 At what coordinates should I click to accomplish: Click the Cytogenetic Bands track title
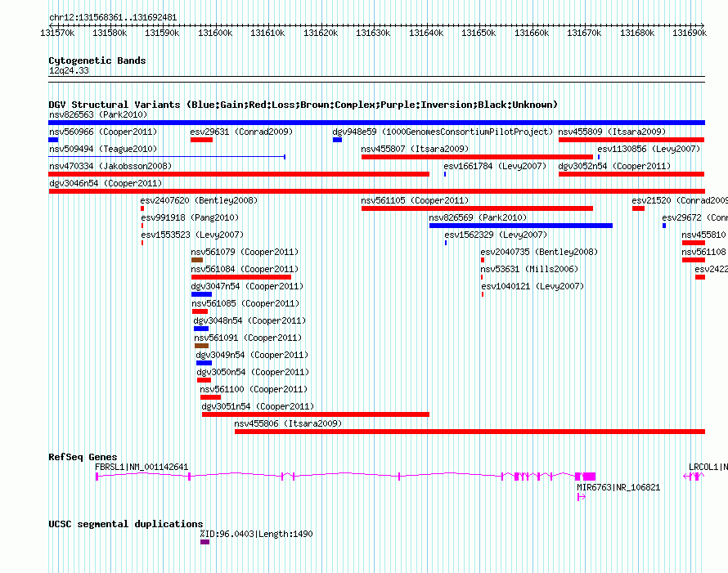[97, 60]
